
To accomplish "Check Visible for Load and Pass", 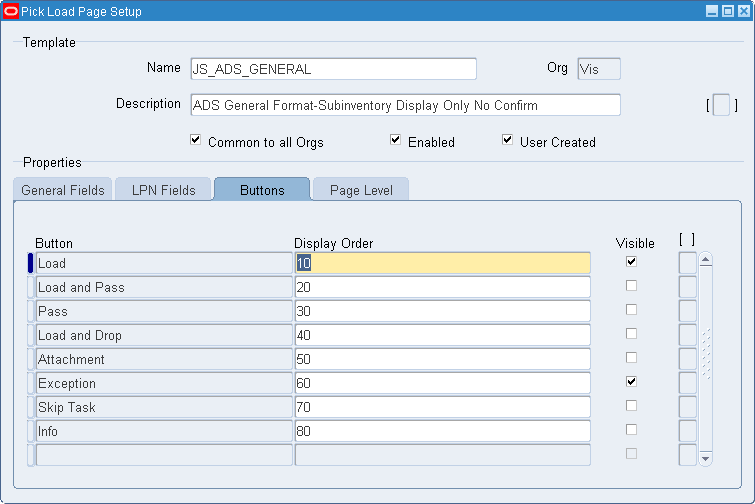I will pyautogui.click(x=631, y=286).
